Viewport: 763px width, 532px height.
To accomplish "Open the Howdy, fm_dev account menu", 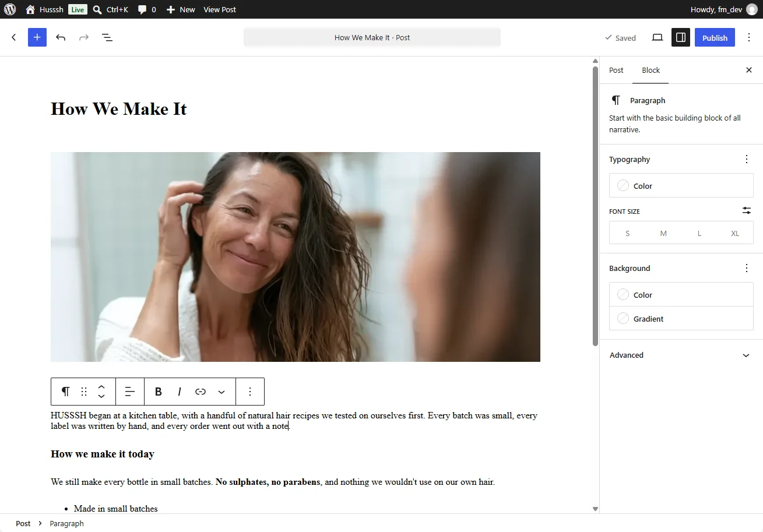I will 724,9.
